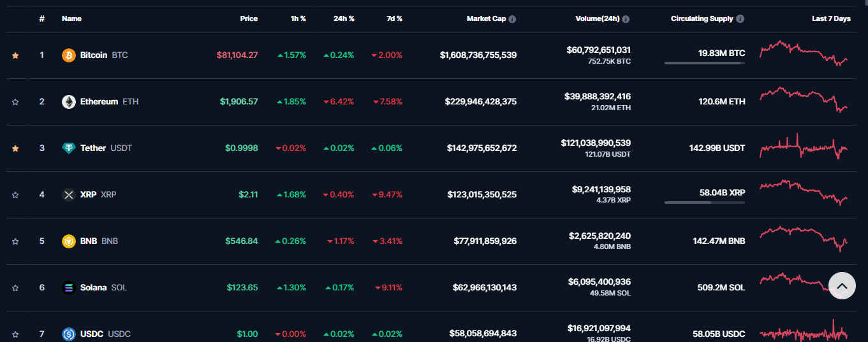
Task: Sort table by Volume(24h) header
Action: point(597,18)
